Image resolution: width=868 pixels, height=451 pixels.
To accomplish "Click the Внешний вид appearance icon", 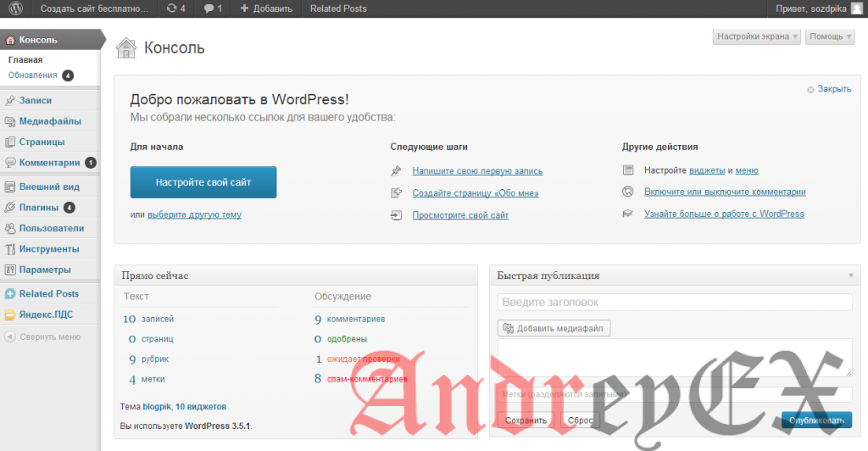I will (x=10, y=187).
